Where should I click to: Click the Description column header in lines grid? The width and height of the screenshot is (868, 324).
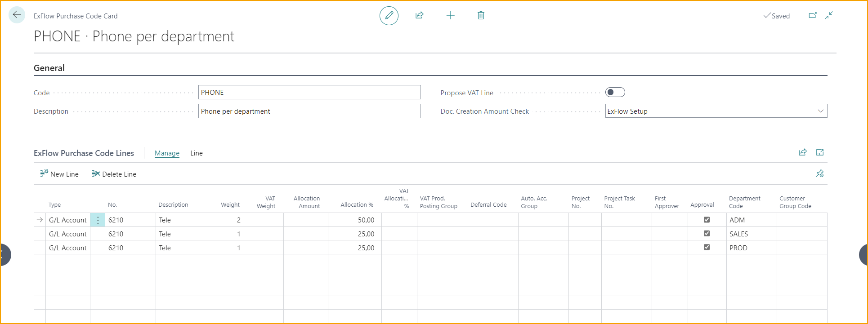click(x=173, y=204)
